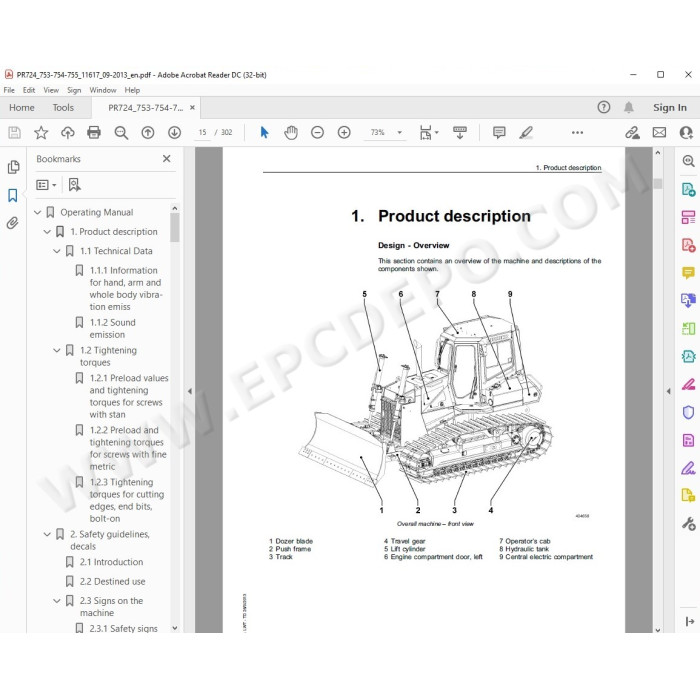The image size is (700, 700).
Task: Jump to 2.1 Introduction bookmark
Action: (x=111, y=562)
